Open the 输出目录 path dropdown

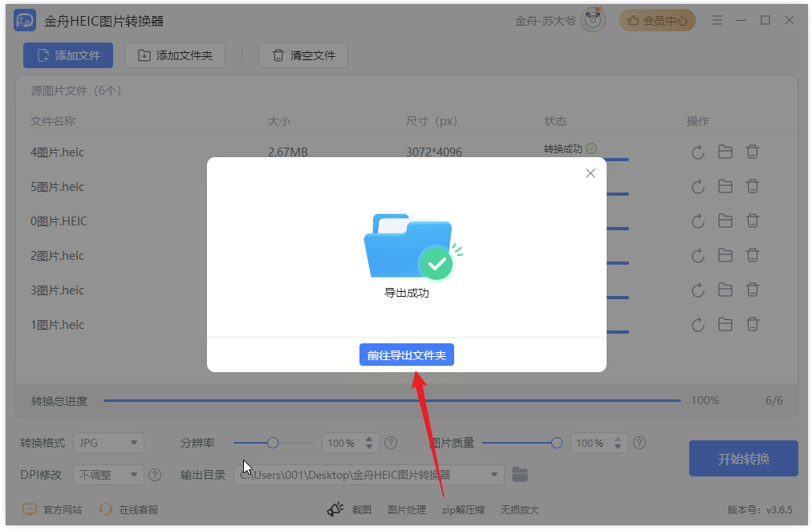tap(494, 475)
